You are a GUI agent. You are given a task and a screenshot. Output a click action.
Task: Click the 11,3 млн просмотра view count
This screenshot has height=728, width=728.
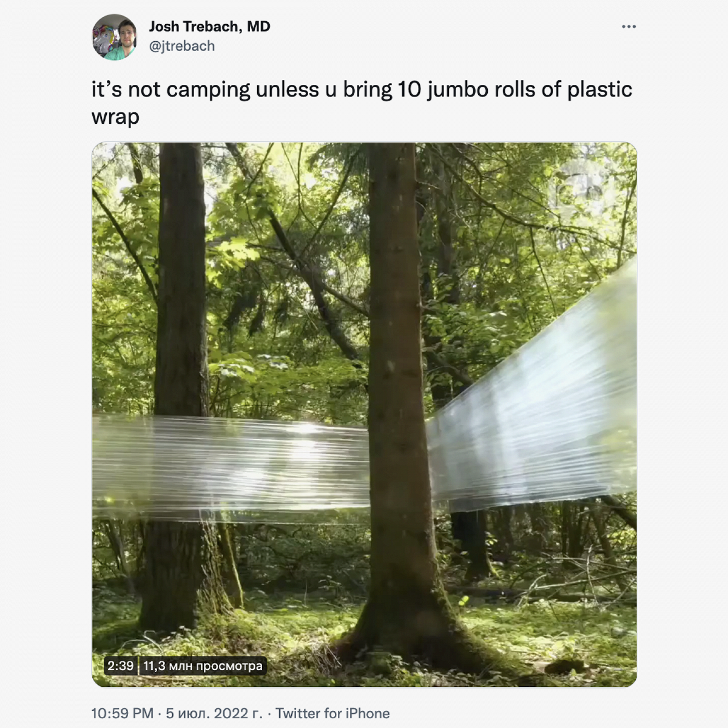click(203, 665)
